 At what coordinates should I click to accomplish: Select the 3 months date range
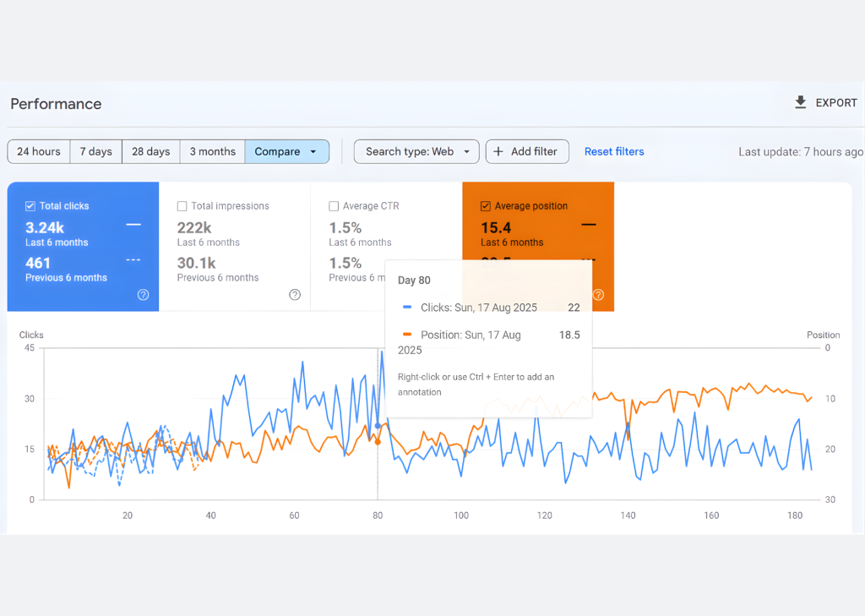point(212,151)
